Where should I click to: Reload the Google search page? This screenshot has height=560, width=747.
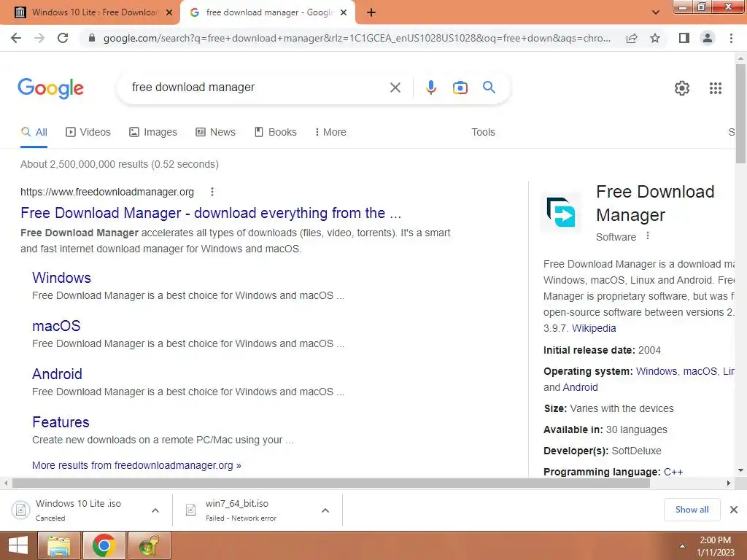[63, 38]
